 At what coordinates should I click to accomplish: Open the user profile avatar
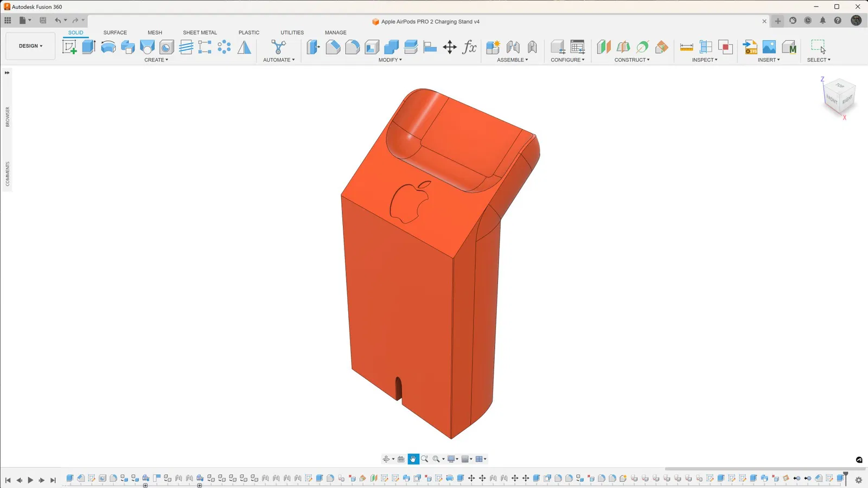pos(856,21)
